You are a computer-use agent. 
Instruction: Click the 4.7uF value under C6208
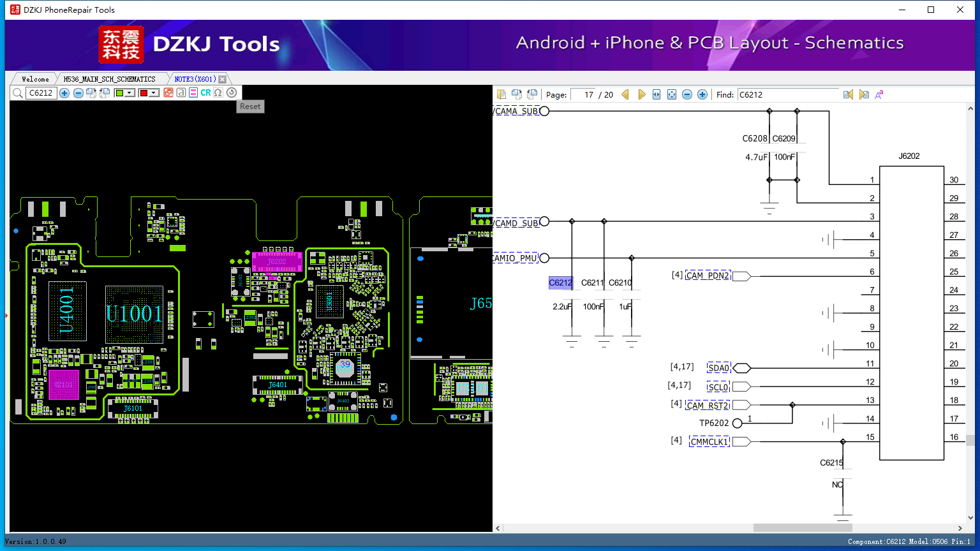(756, 157)
